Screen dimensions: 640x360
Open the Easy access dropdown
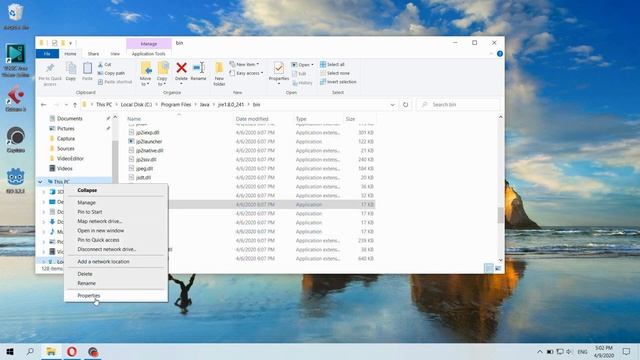coord(246,73)
